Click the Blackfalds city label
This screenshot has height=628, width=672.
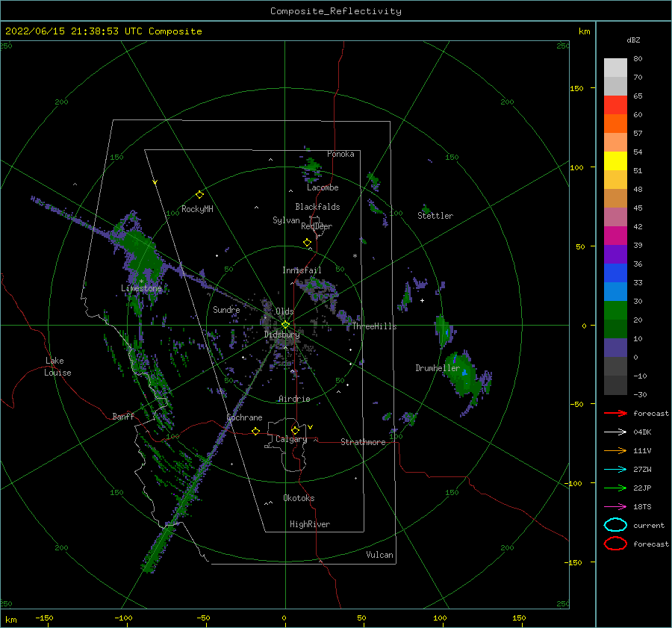click(317, 207)
